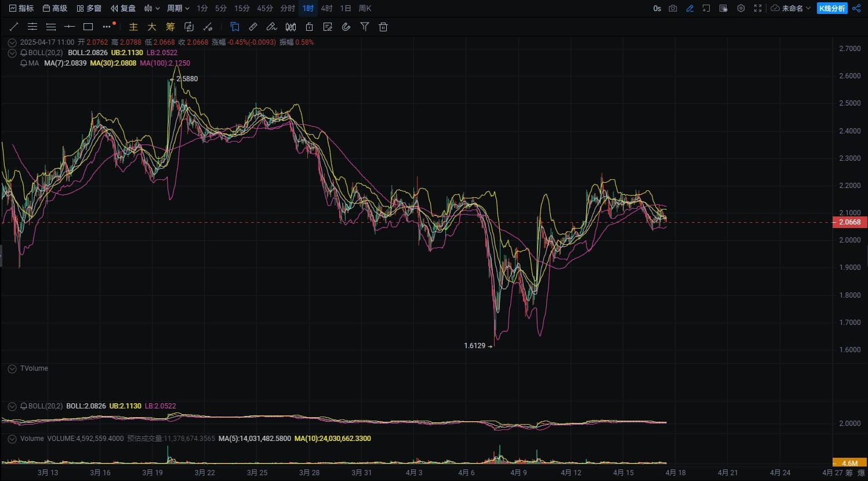
Task: Take a chart screenshot with camera icon
Action: click(673, 8)
